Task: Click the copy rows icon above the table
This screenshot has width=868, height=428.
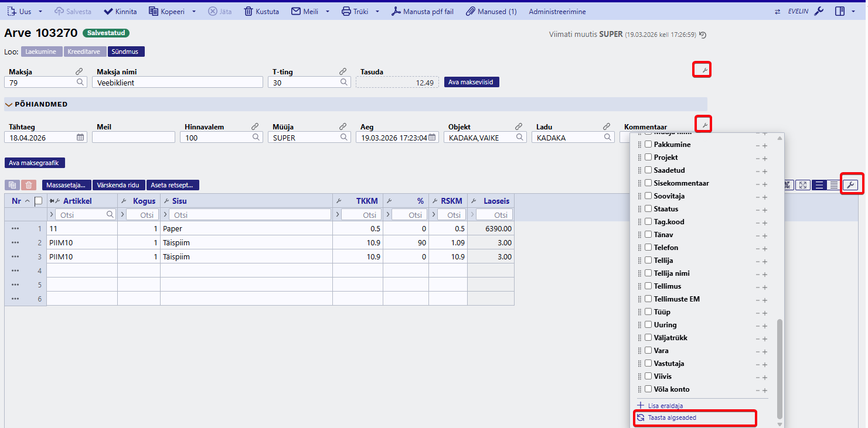Action: pos(12,185)
